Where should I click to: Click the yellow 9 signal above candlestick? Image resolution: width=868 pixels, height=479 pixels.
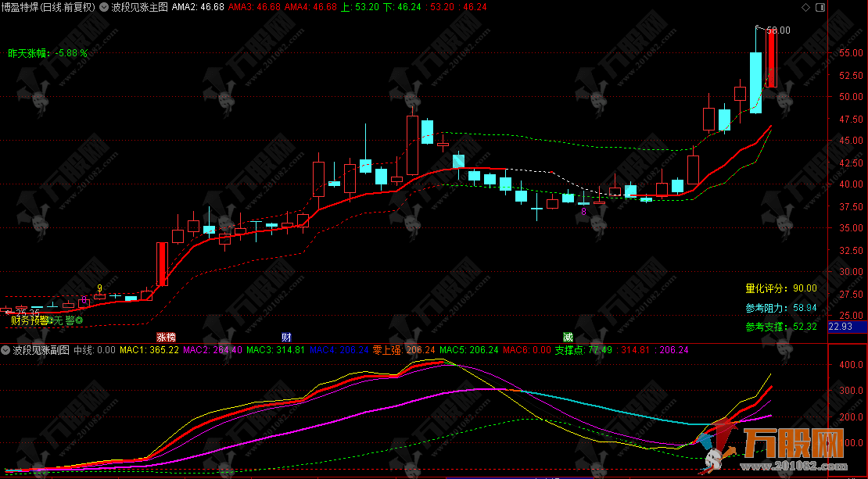point(99,288)
